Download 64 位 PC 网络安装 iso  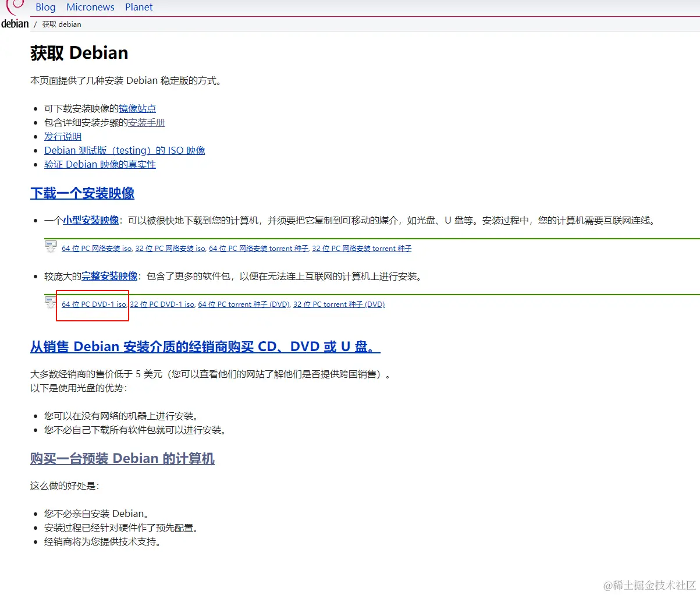97,249
